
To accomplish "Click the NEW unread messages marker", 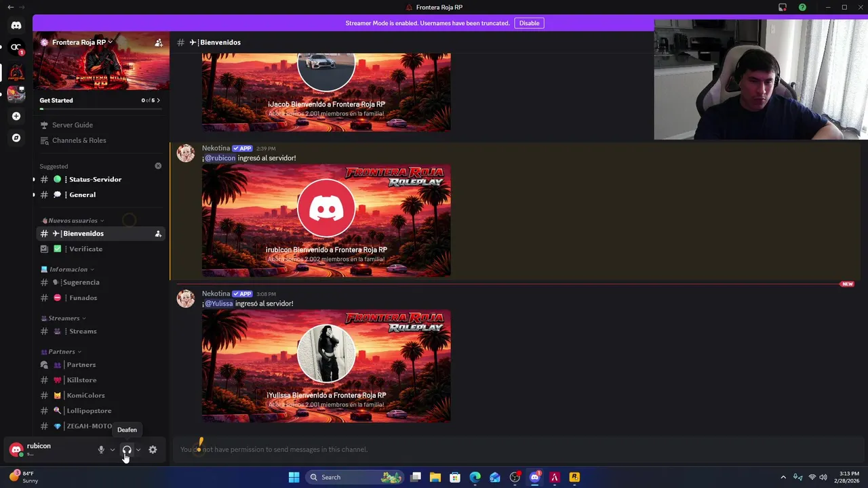I will click(x=847, y=284).
